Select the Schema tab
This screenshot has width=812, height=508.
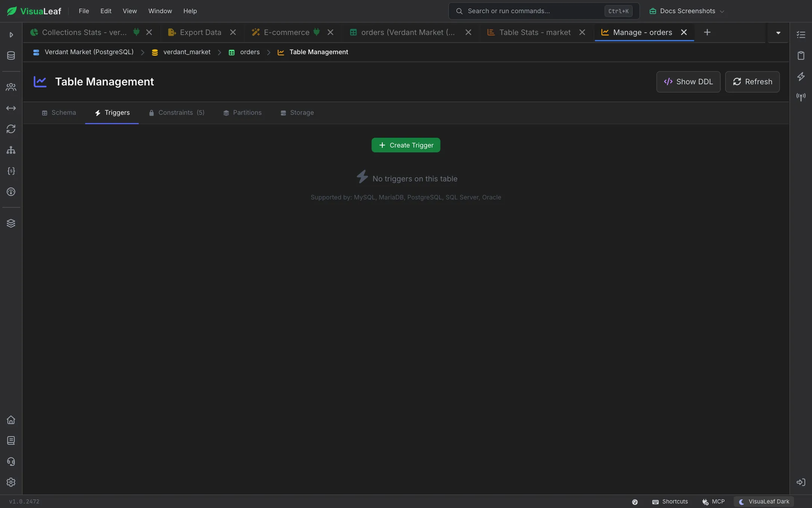click(59, 113)
